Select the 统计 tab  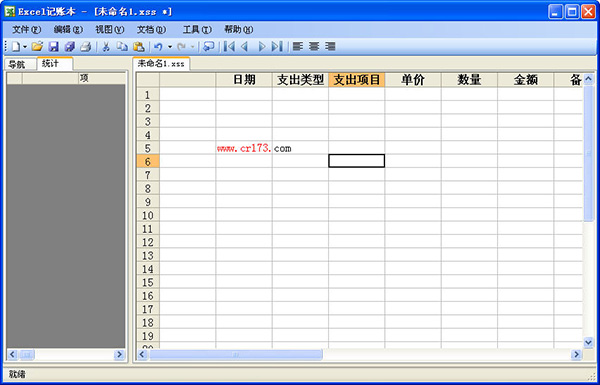(55, 64)
